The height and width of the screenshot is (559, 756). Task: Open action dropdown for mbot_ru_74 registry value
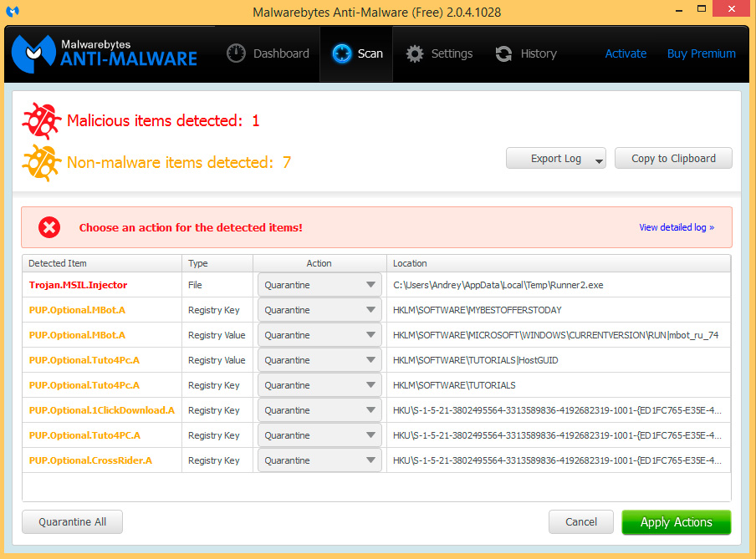coord(319,335)
